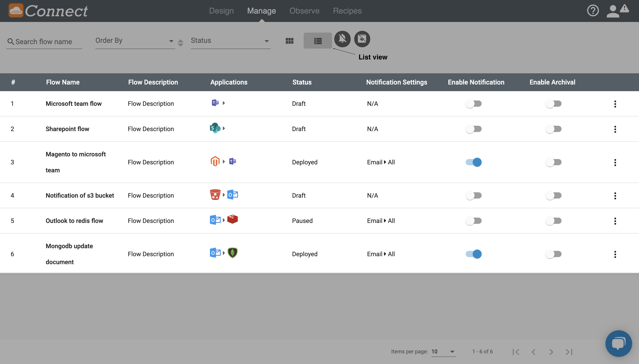Toggle Enable Notification for Notification of s3 bucket
Image resolution: width=639 pixels, height=364 pixels.
(x=473, y=195)
